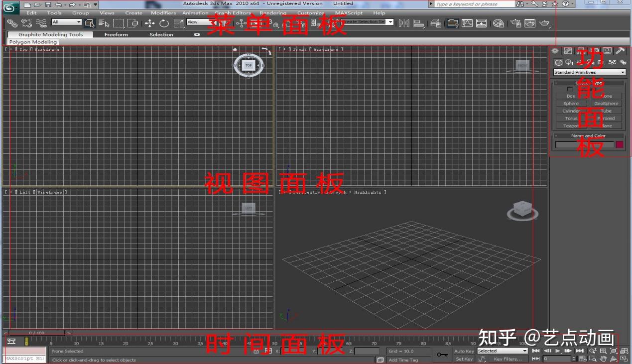Open the Rendered Frame Window icon
This screenshot has height=364, width=632.
pos(530,23)
